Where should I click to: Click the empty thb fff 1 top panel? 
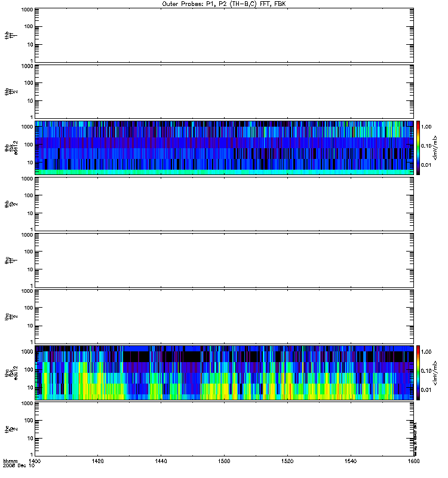pyautogui.click(x=224, y=35)
